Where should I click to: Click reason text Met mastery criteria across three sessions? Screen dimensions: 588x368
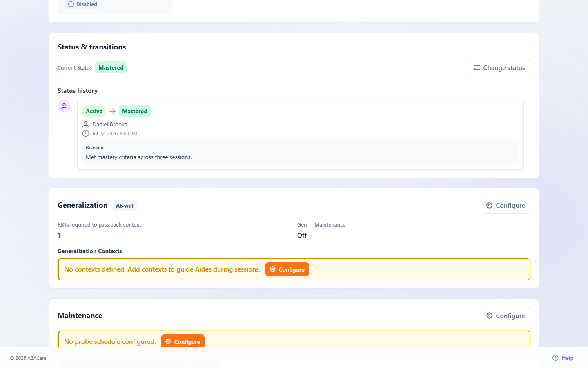[x=139, y=157]
